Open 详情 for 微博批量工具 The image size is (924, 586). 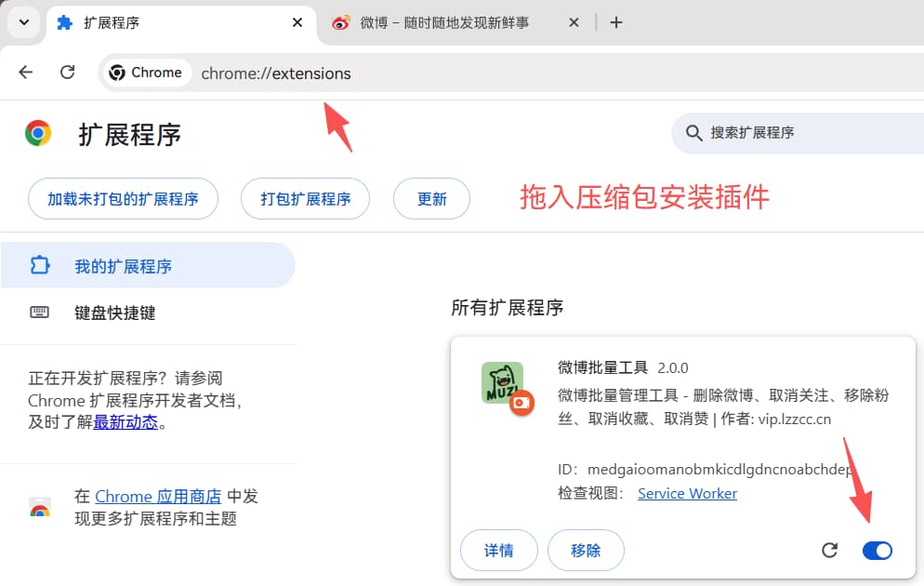[498, 550]
